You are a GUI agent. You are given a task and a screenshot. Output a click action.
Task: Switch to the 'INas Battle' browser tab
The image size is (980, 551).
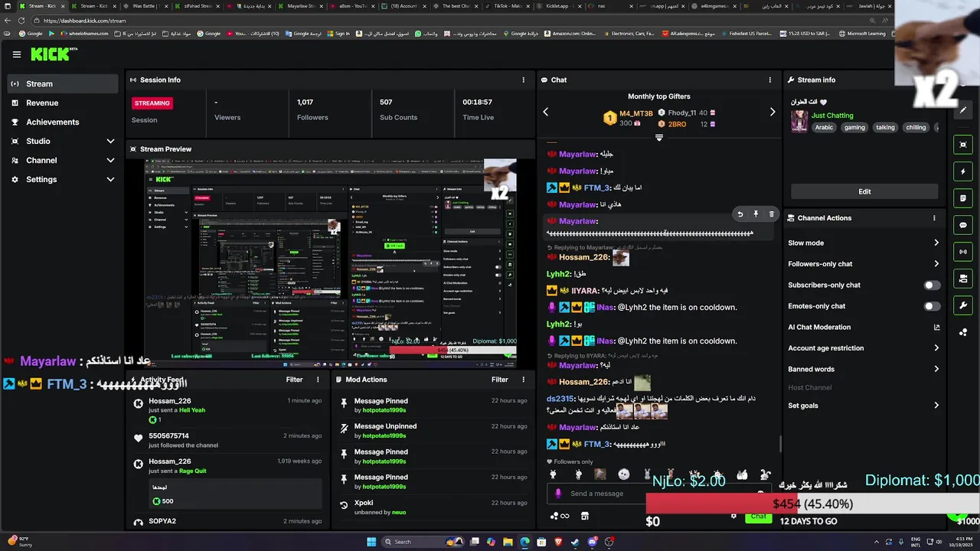click(144, 6)
